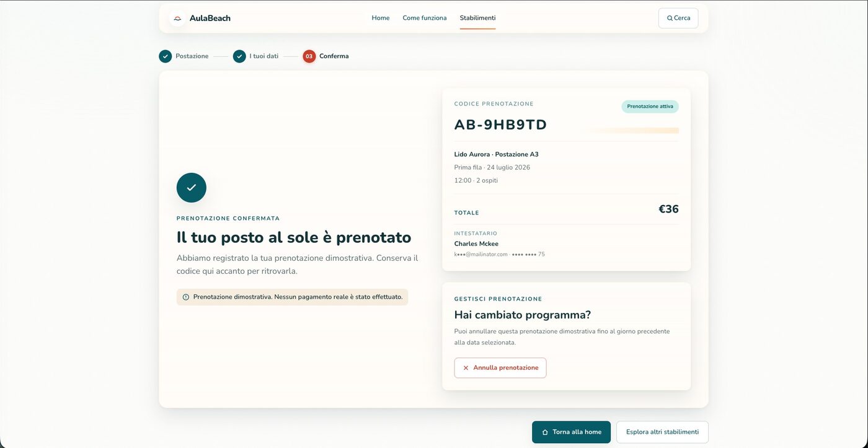
Task: Click the name Charles Mckee
Action: pyautogui.click(x=476, y=244)
